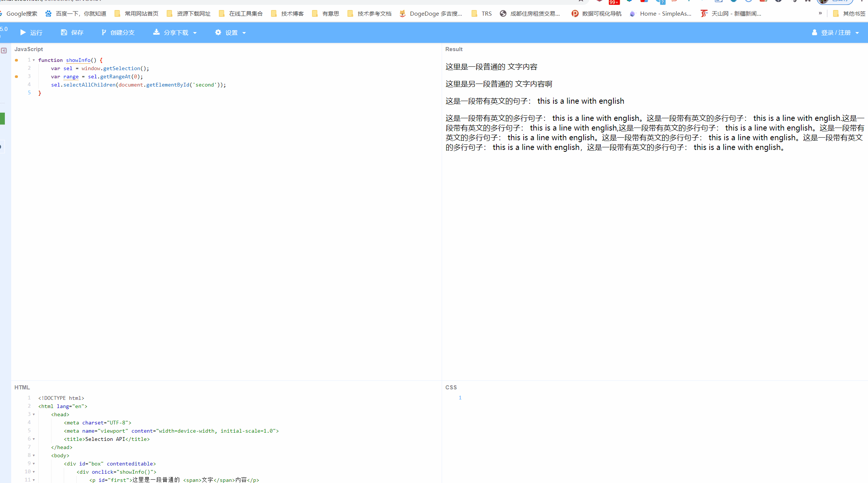Open the TRS bookmark folder
Image resolution: width=868 pixels, height=483 pixels.
482,14
